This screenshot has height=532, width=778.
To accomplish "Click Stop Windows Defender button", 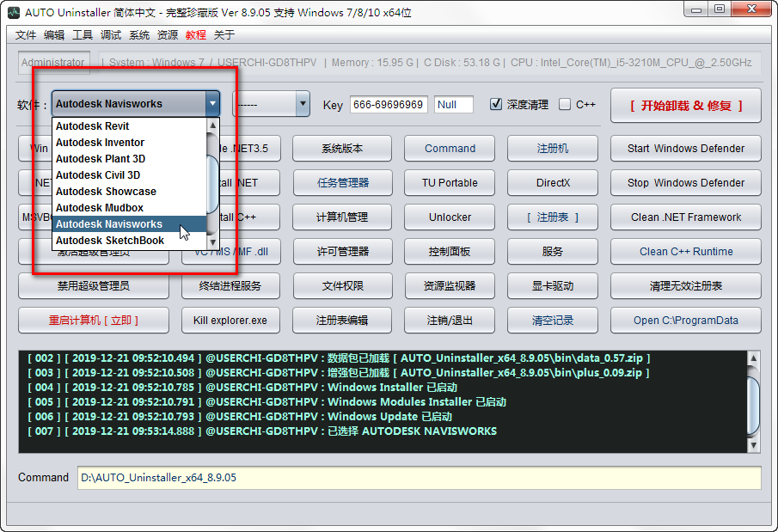I will [x=686, y=182].
